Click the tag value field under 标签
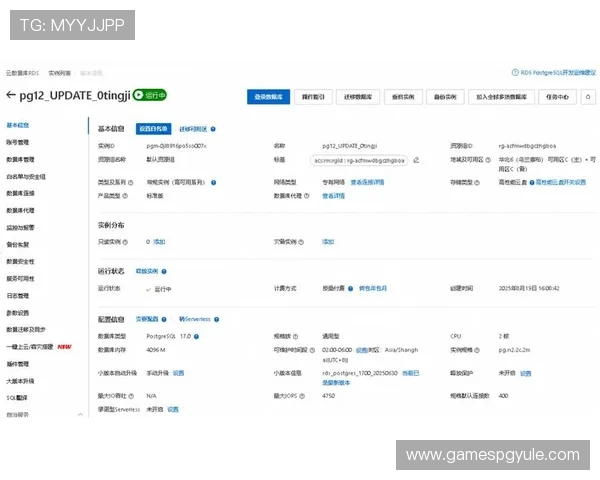This screenshot has height=480, width=600. coord(360,159)
